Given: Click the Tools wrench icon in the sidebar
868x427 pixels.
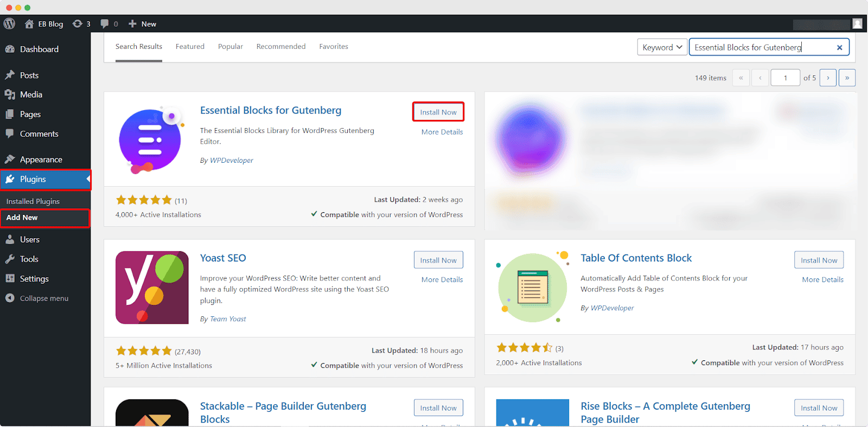Looking at the screenshot, I should click(10, 259).
